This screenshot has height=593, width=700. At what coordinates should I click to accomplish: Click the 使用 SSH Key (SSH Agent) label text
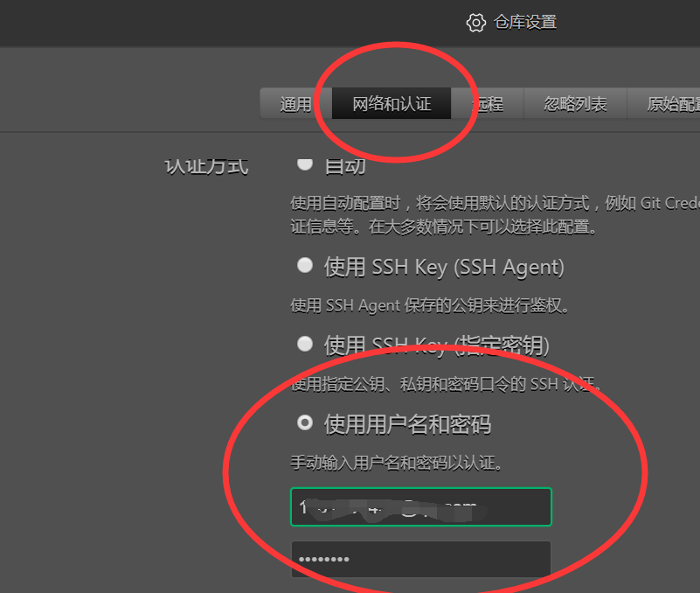(444, 268)
